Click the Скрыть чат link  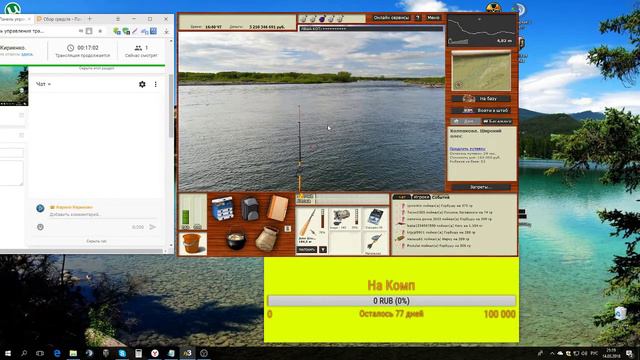96,241
